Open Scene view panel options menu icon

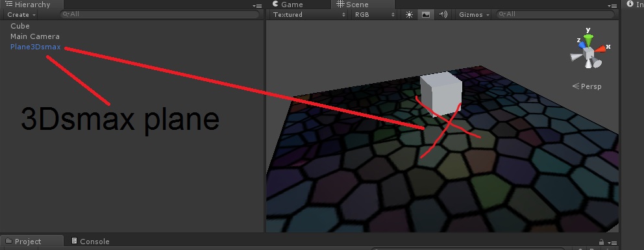(612, 6)
